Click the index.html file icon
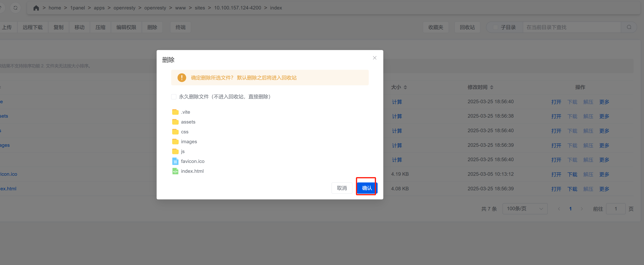This screenshot has width=644, height=265. pos(175,171)
